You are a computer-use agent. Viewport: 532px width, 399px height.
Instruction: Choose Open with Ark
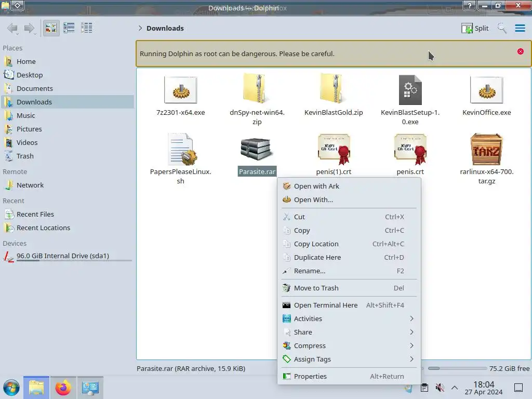pos(349,187)
